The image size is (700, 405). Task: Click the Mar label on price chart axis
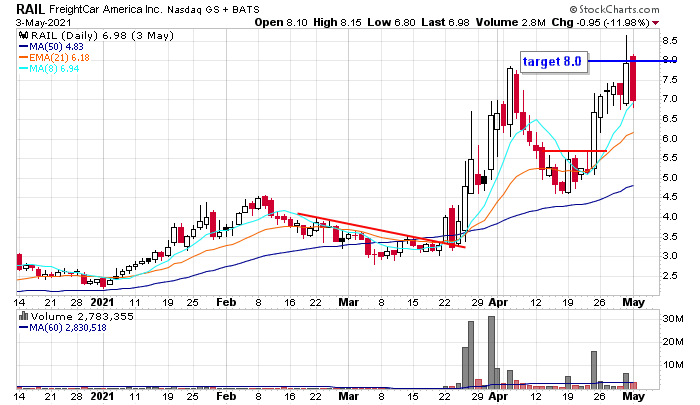349,302
